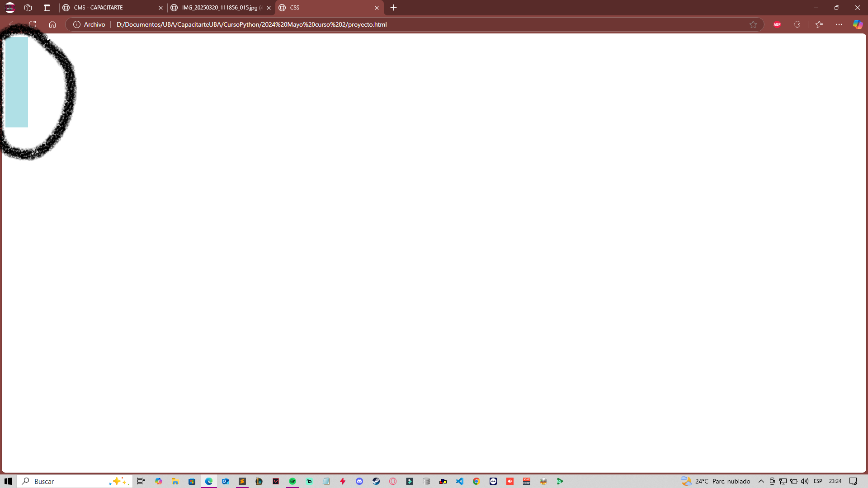Screen dimensions: 868x488
Task: Open the workspaces icon
Action: 28,8
